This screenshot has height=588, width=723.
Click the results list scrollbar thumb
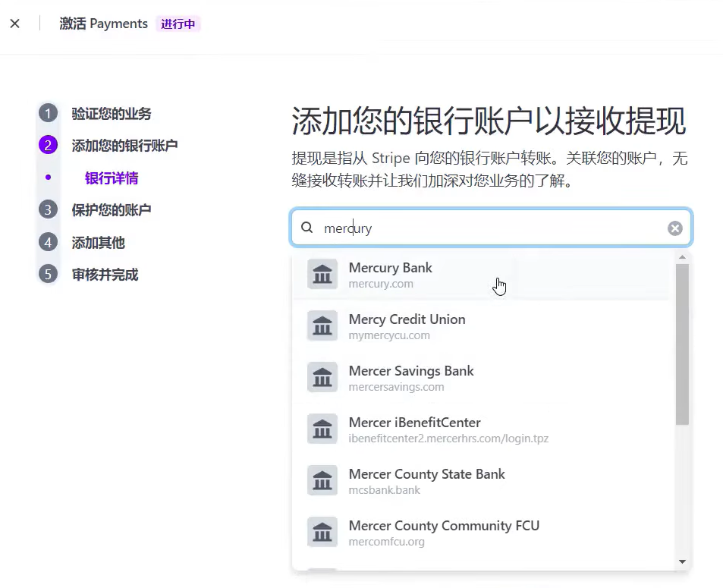point(683,344)
